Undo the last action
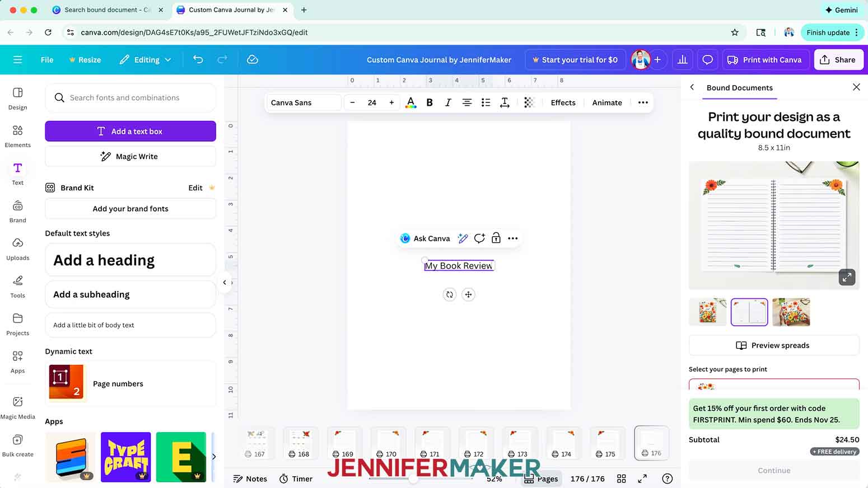 [198, 59]
